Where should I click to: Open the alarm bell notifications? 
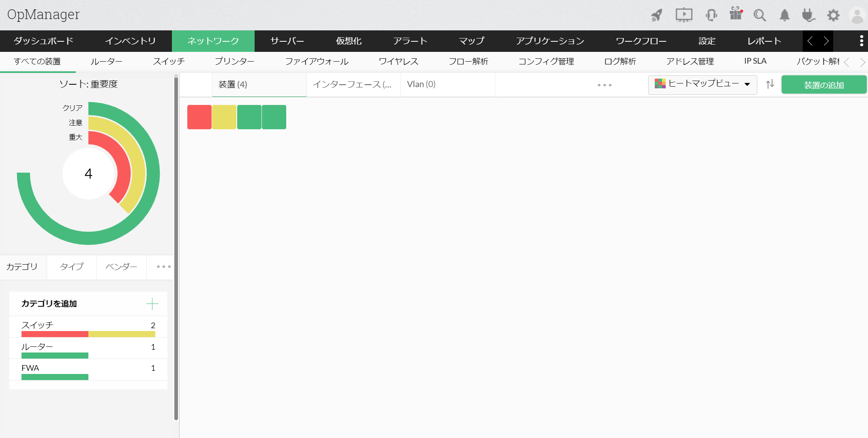click(x=784, y=15)
